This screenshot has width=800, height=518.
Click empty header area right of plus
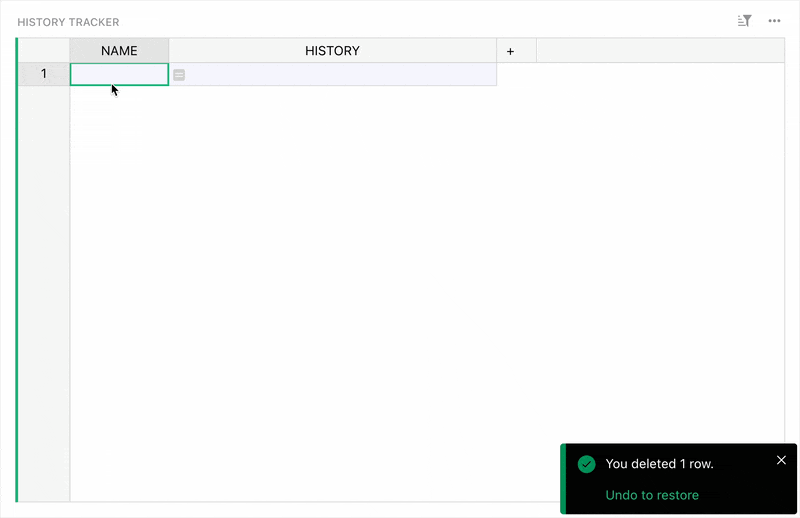[x=660, y=51]
